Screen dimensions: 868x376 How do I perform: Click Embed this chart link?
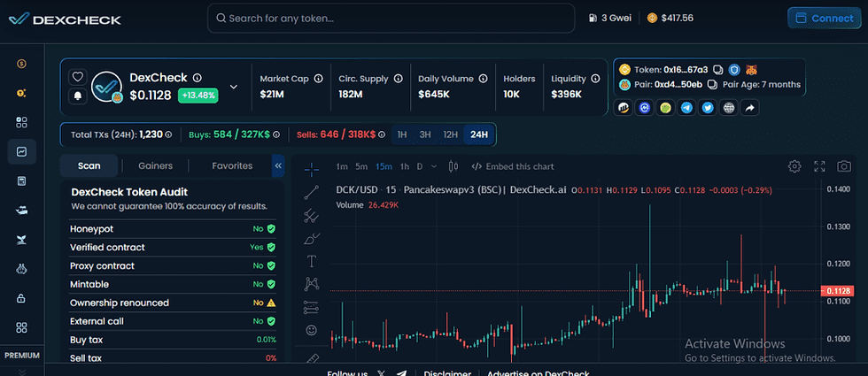click(512, 166)
